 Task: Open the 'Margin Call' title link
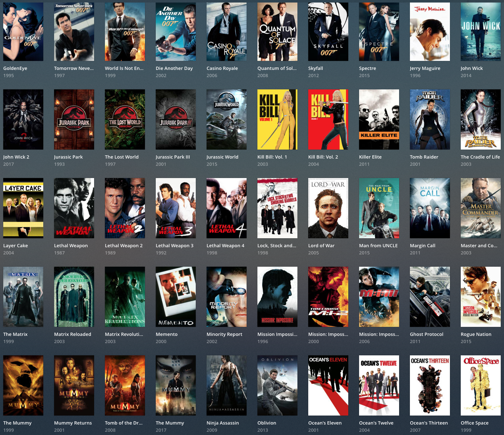423,246
